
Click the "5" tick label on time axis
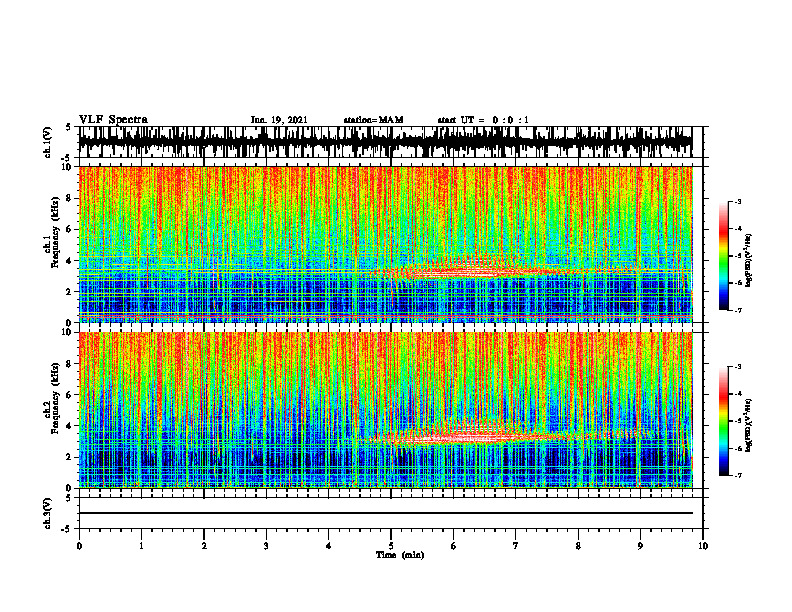pos(391,546)
